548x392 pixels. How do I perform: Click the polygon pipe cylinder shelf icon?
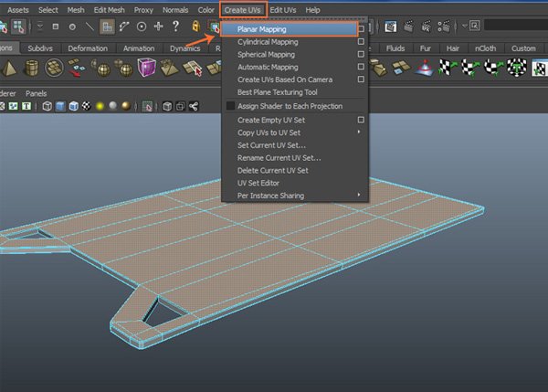31,68
